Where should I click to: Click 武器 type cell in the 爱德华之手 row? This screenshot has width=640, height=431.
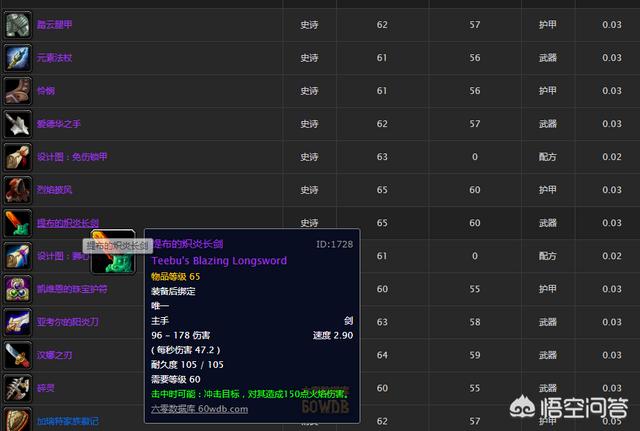pyautogui.click(x=547, y=124)
